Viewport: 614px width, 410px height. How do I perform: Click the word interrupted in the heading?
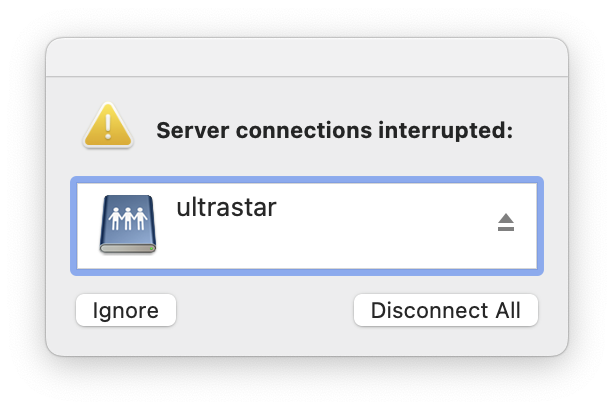pyautogui.click(x=445, y=131)
